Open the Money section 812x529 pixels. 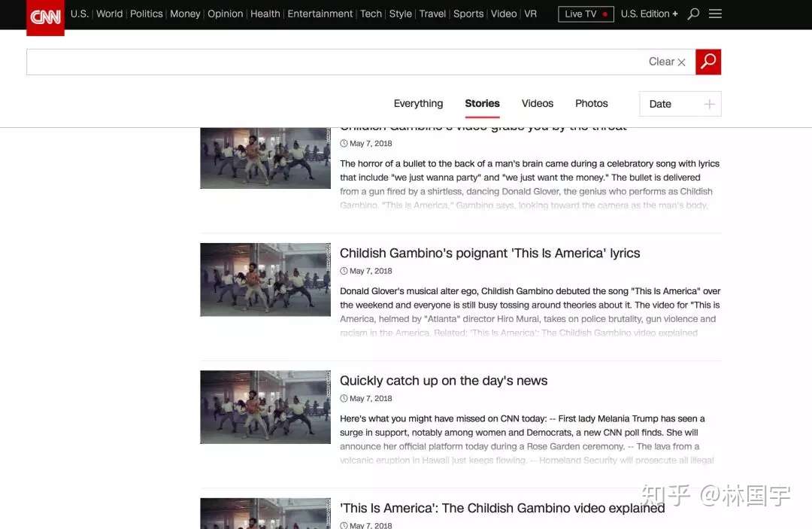tap(185, 14)
